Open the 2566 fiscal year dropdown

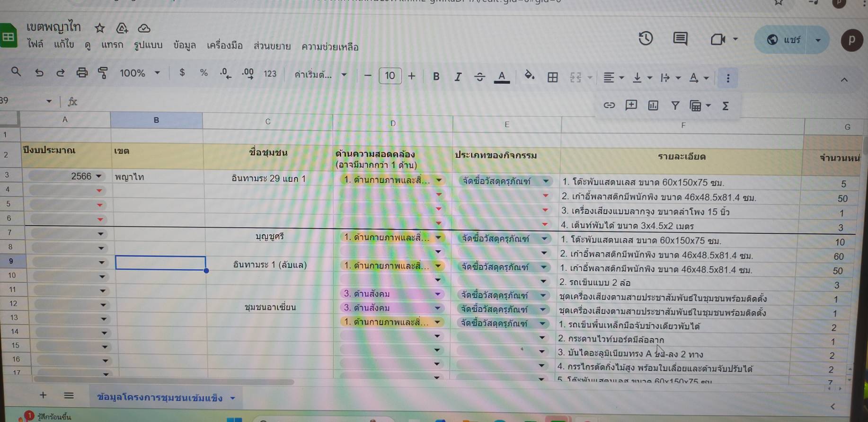pos(98,176)
